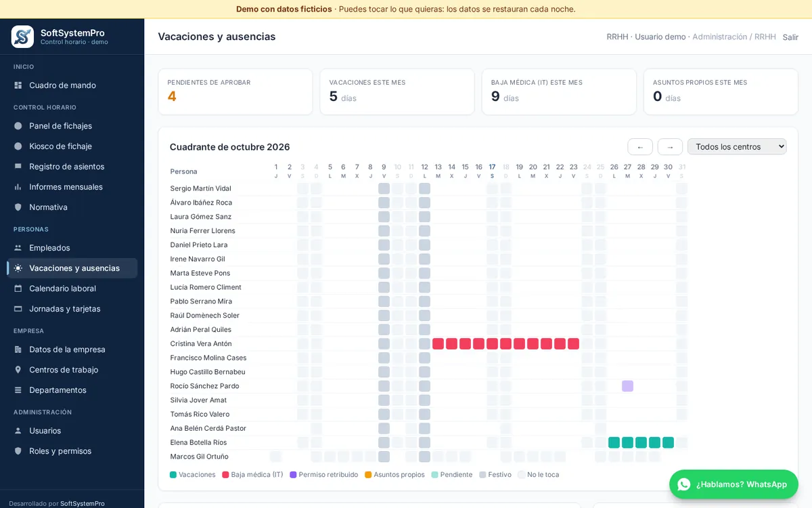Select Cristina Vera Antón's sick leave cell on day 13
This screenshot has width=812, height=508.
(x=438, y=343)
